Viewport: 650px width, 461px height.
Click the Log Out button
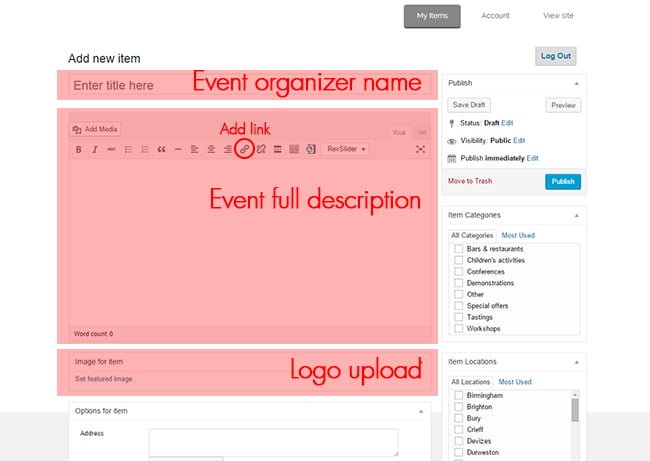[555, 56]
